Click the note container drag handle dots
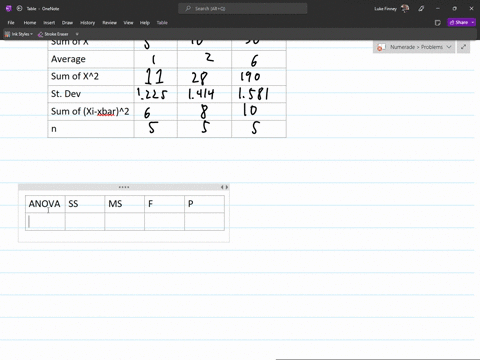This screenshot has height=360, width=480. click(124, 187)
